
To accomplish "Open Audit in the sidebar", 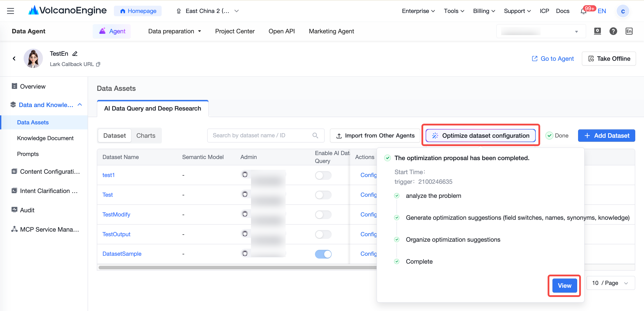I will click(x=27, y=210).
